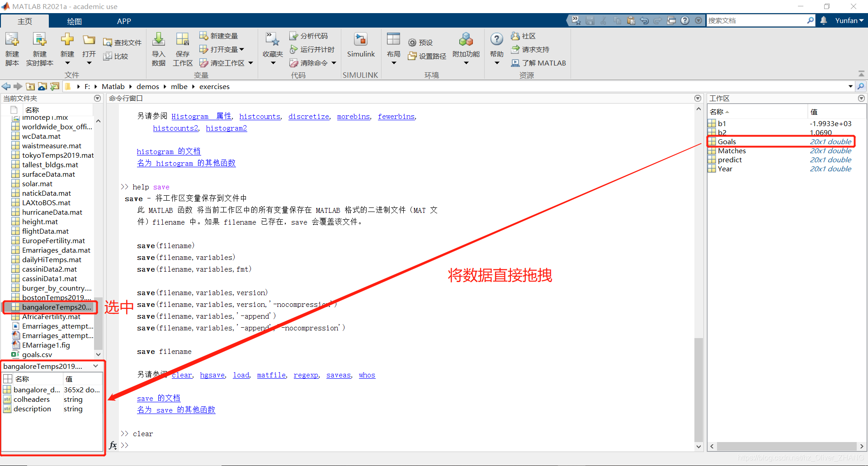
Task: Create a new script (新建脚本)
Action: tap(12, 49)
